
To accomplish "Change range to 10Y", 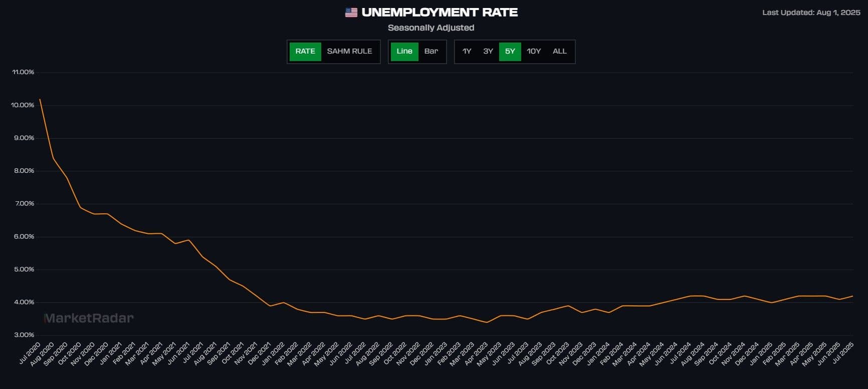I will coord(534,51).
